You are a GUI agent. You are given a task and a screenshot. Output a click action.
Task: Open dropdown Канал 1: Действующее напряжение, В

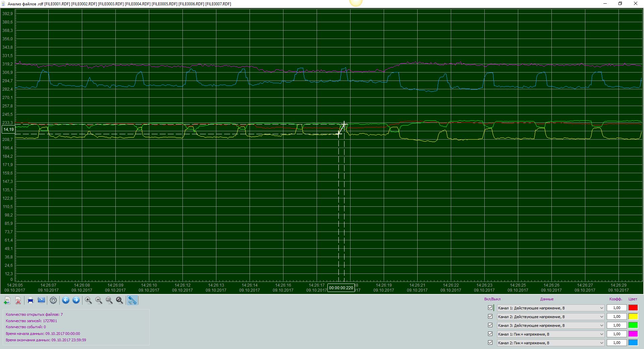(551, 308)
